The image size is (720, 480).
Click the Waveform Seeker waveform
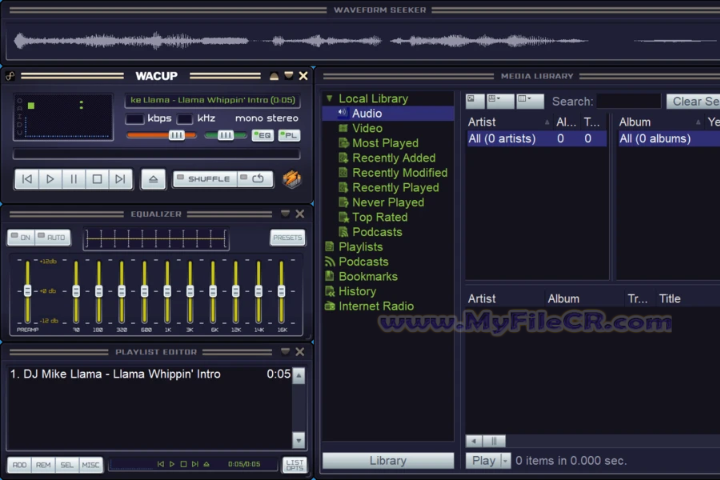[363, 41]
